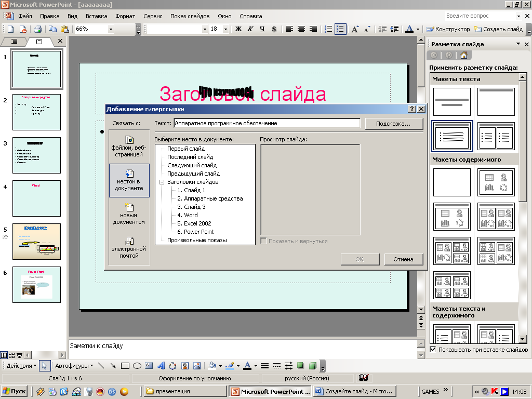Open the font size 18 dropdown
The image size is (532, 399).
225,29
